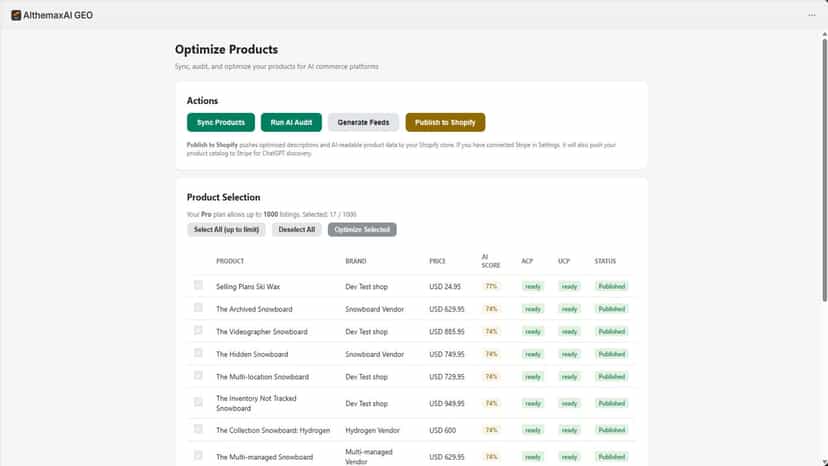
Task: Click the Deselect All button
Action: coord(296,229)
